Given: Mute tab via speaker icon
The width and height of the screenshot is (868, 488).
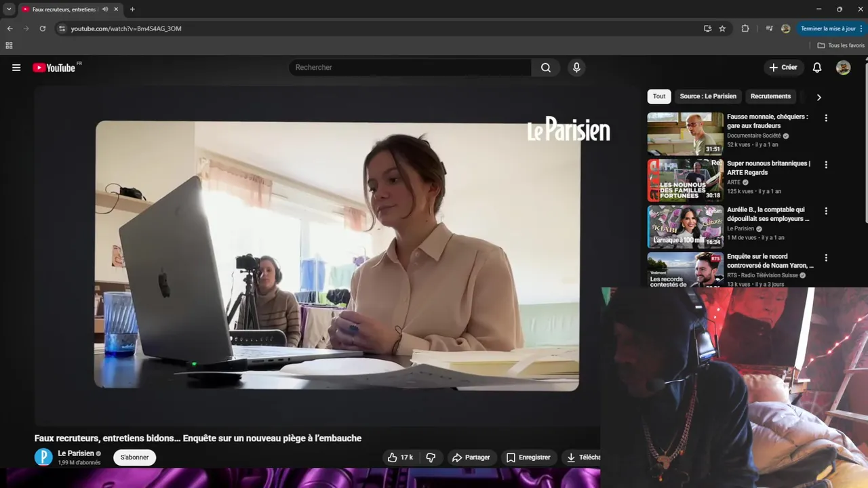Looking at the screenshot, I should coord(105,9).
